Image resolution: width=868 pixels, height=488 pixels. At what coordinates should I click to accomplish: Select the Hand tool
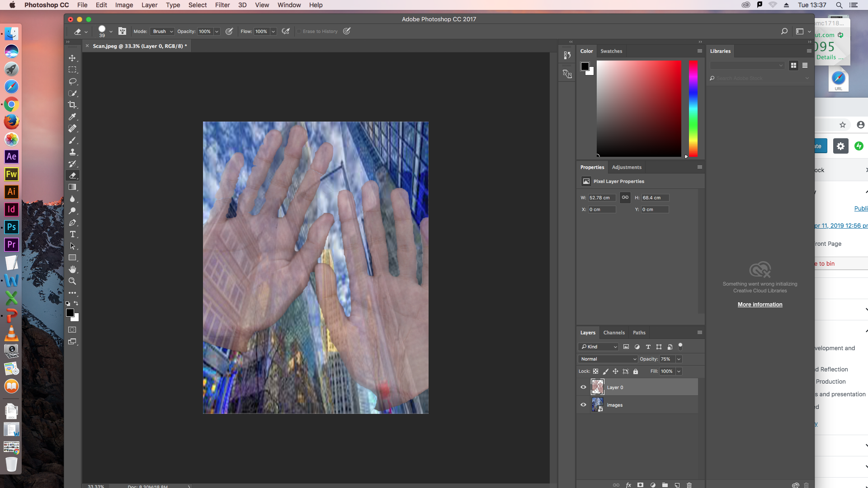coord(72,269)
